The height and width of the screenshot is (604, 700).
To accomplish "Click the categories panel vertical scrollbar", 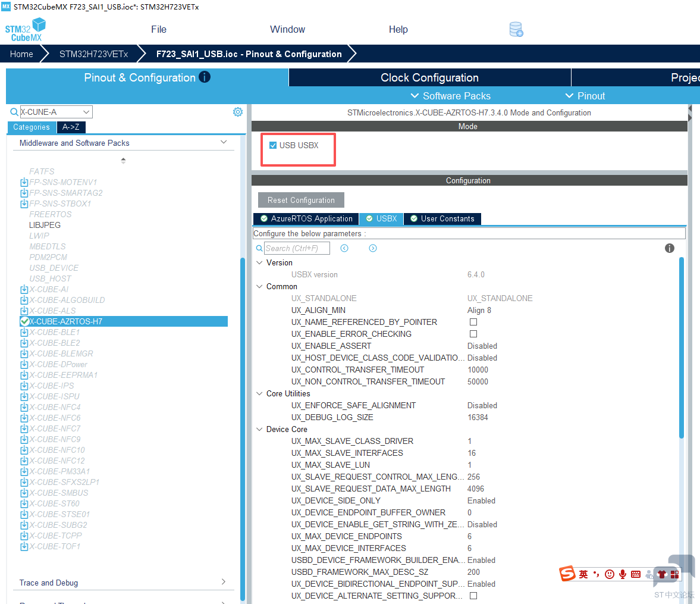I will click(x=243, y=429).
